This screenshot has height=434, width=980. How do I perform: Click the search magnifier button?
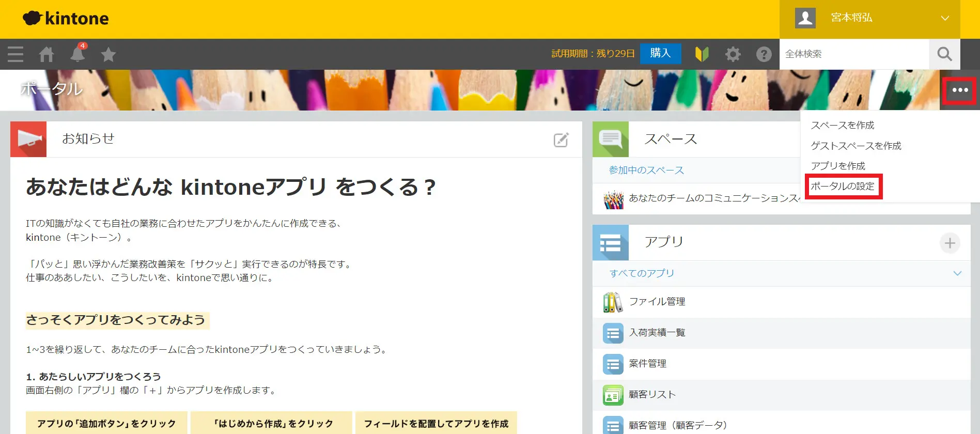(944, 54)
